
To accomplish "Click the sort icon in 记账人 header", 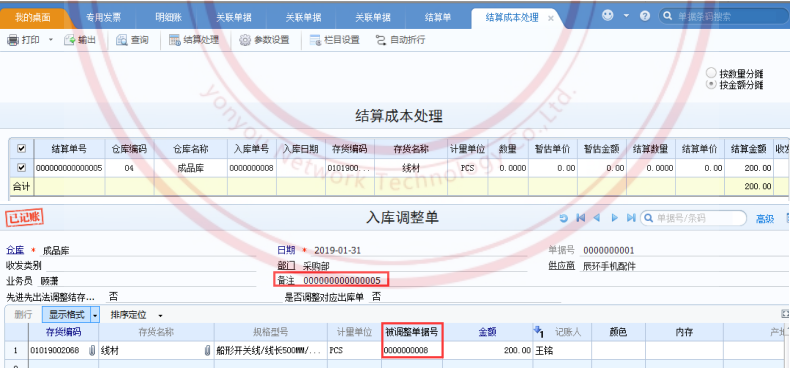I will (538, 332).
